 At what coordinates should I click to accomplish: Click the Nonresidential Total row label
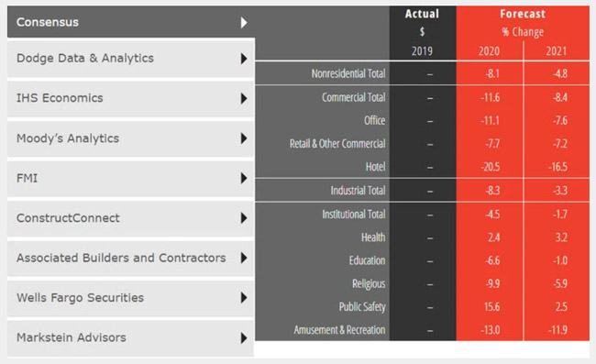click(x=348, y=73)
